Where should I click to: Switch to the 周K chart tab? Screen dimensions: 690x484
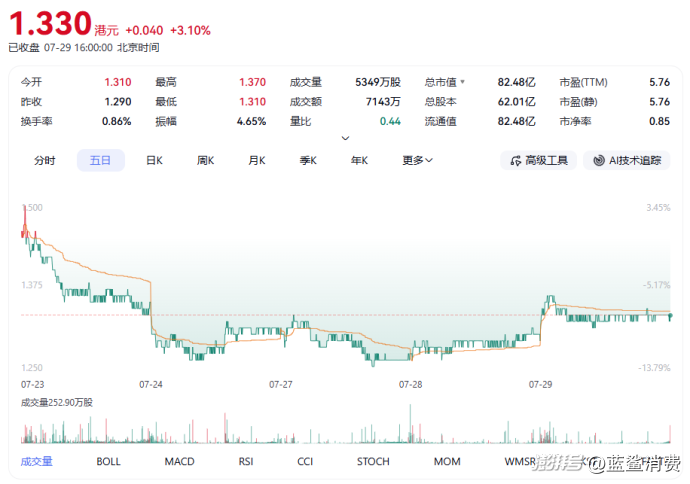click(x=206, y=161)
